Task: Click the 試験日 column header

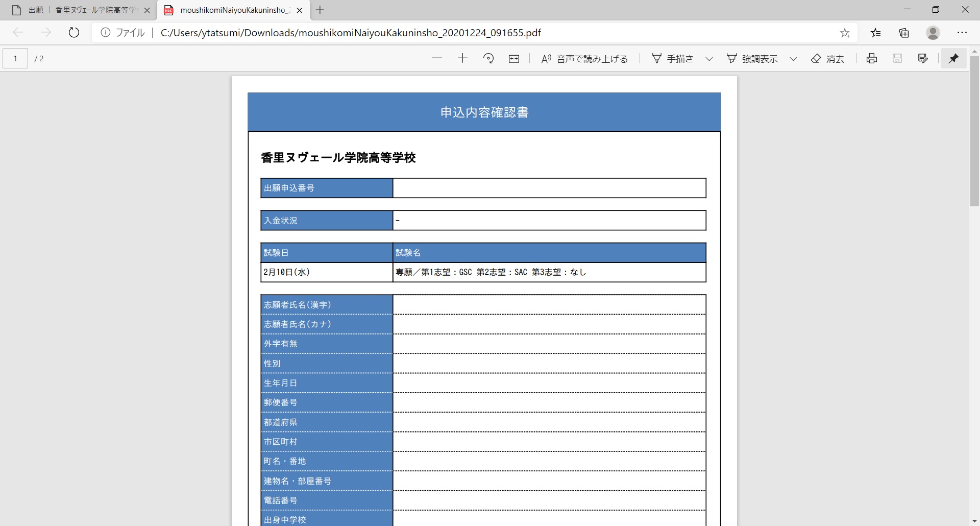Action: pyautogui.click(x=327, y=253)
